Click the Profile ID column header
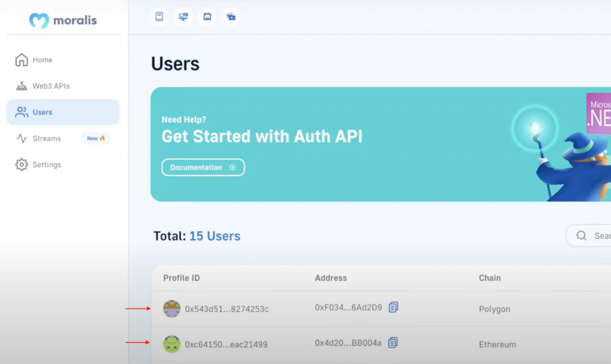The height and width of the screenshot is (364, 611). [181, 278]
